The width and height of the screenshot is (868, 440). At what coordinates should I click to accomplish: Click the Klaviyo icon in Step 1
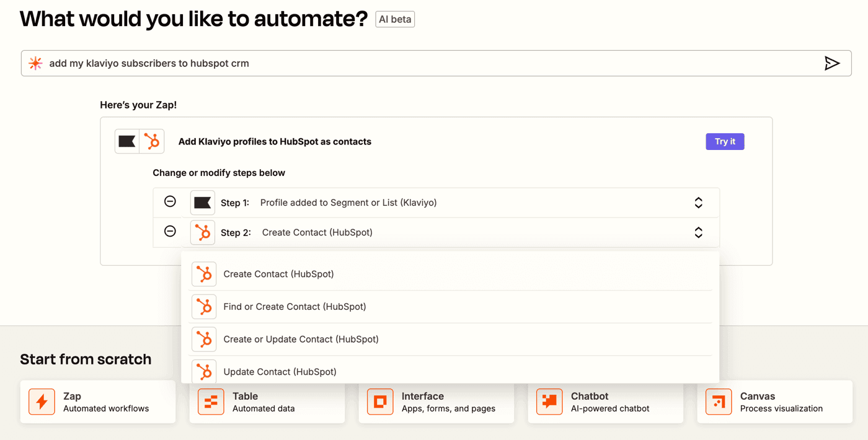tap(203, 202)
